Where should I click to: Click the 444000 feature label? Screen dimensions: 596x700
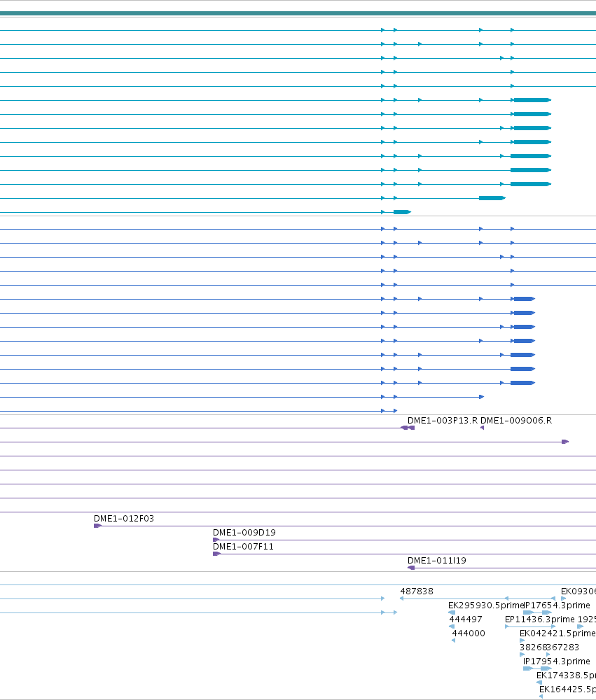469,633
